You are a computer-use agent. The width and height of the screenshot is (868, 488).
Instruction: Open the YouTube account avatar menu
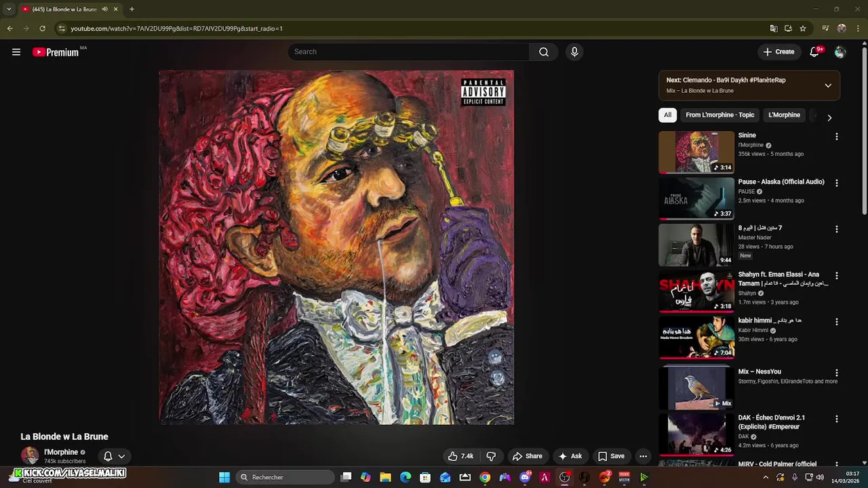click(840, 52)
